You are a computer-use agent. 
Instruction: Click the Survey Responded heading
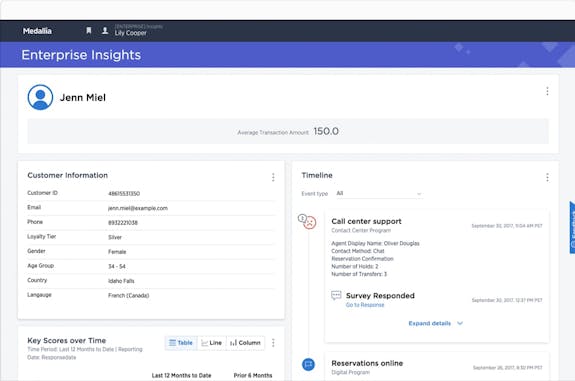[x=380, y=296]
